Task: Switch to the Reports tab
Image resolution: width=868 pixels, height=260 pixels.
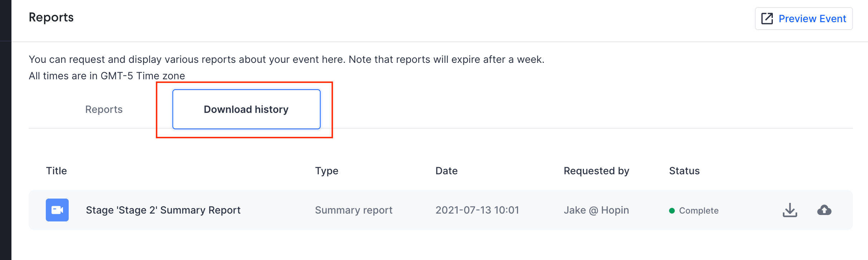Action: (x=104, y=109)
